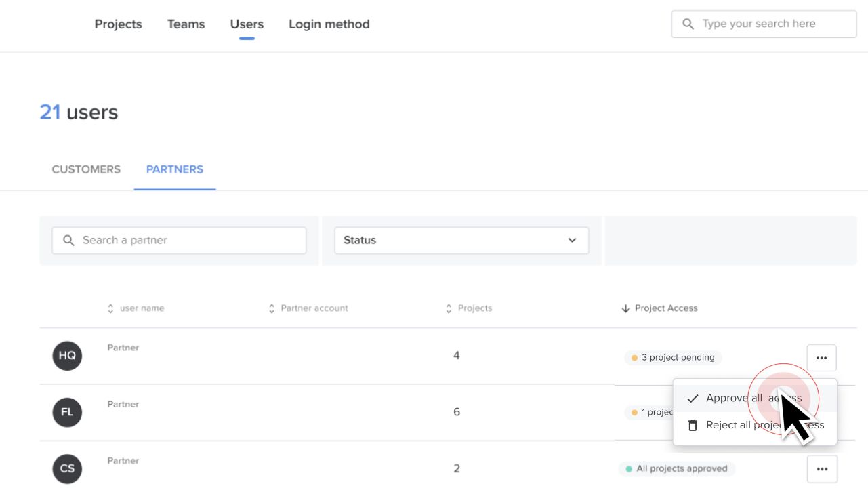Click the HQ user avatar
Viewport: 868px width, 490px height.
click(67, 356)
